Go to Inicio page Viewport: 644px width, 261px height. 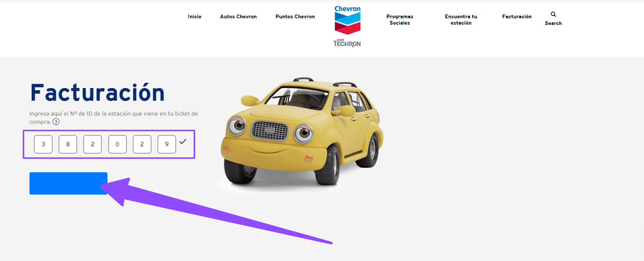click(194, 16)
